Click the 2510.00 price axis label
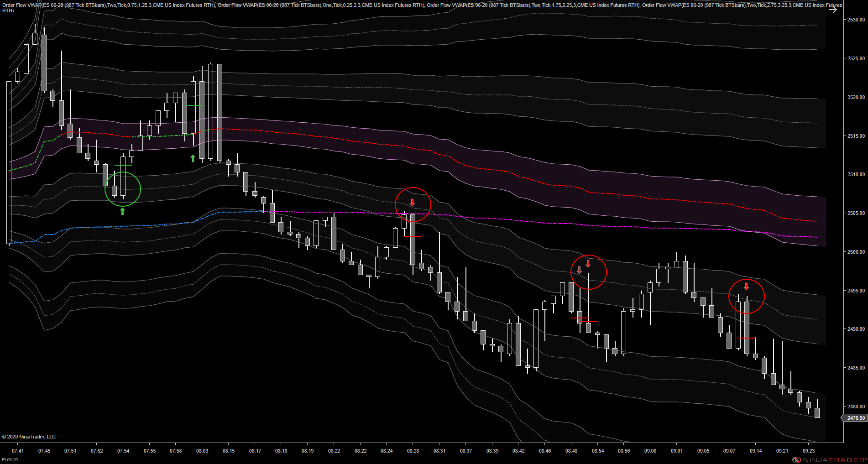This screenshot has height=464, width=868. click(x=856, y=174)
